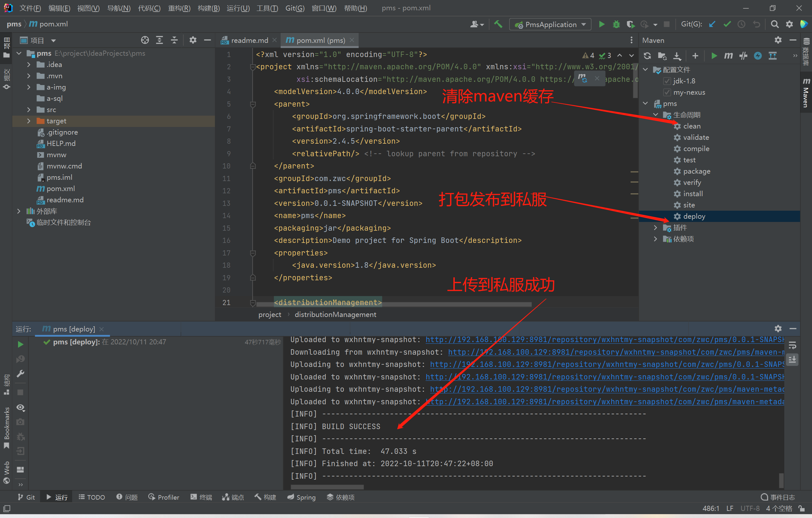Viewport: 812px width, 518px height.
Task: Toggle soft-wrap in Run console
Action: pyautogui.click(x=792, y=345)
